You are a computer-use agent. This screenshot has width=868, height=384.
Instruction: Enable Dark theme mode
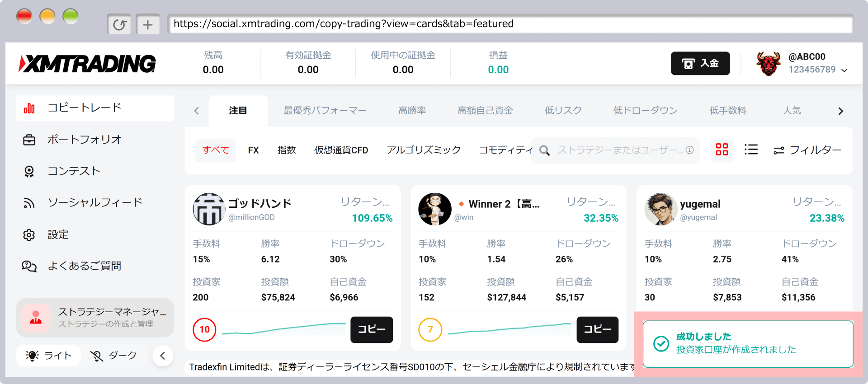pos(113,356)
